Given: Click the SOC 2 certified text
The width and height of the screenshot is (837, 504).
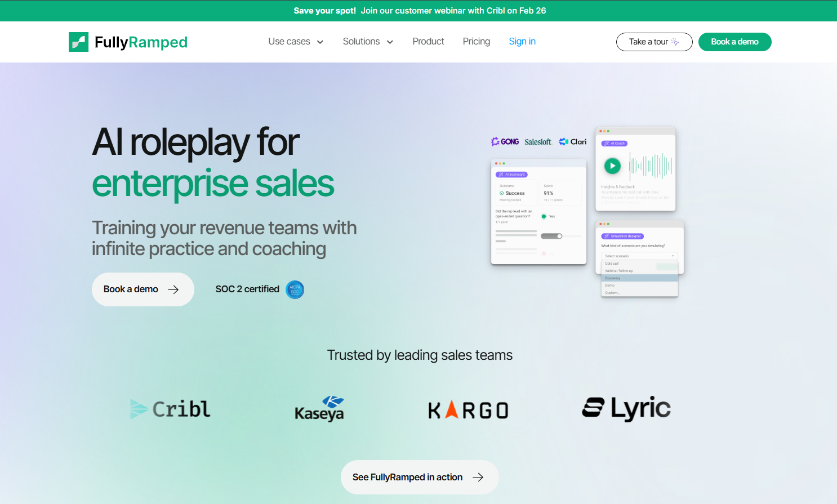Looking at the screenshot, I should 247,289.
